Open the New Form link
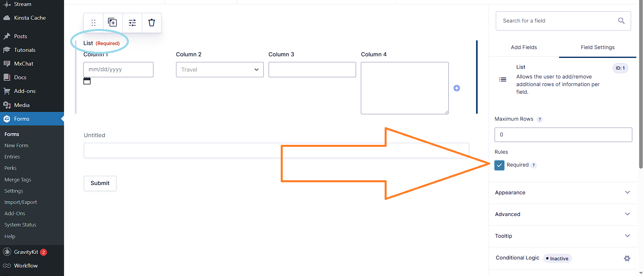The width and height of the screenshot is (644, 276). (16, 145)
